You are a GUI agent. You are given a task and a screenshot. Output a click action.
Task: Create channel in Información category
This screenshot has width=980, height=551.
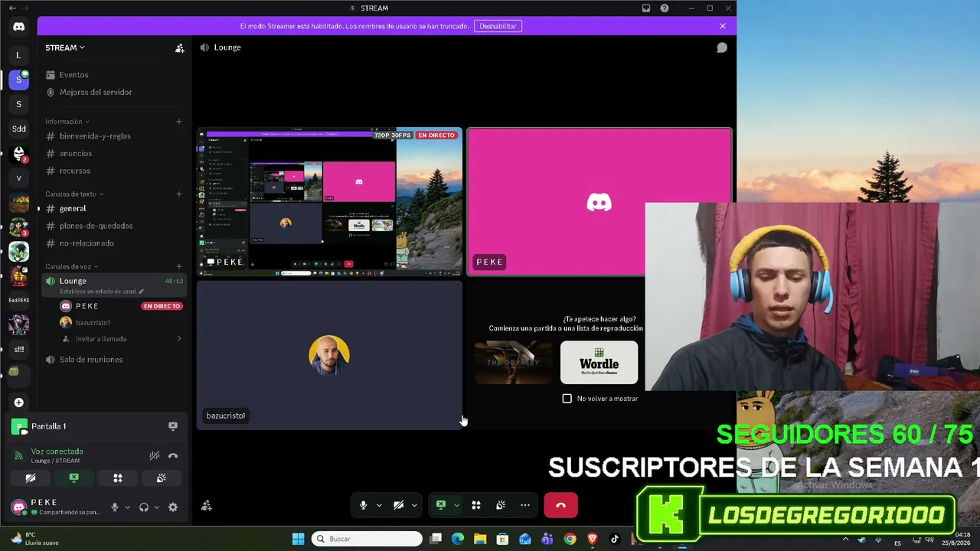(x=179, y=121)
